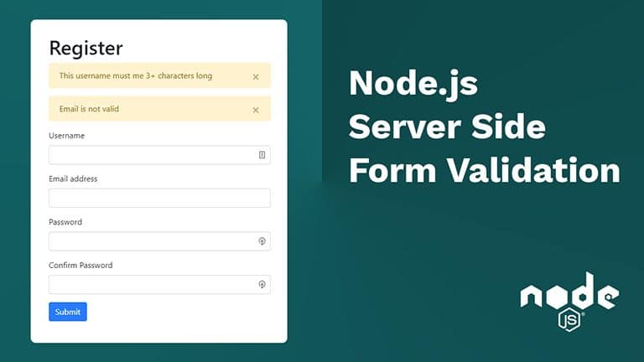This screenshot has width=644, height=362.
Task: Click the 'Confirm Password' label
Action: [x=80, y=266]
